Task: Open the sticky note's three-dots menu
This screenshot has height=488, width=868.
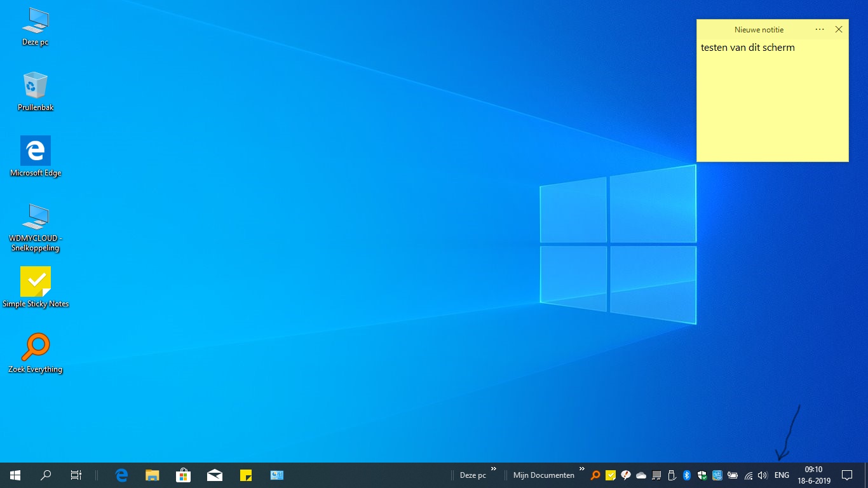Action: pos(820,29)
